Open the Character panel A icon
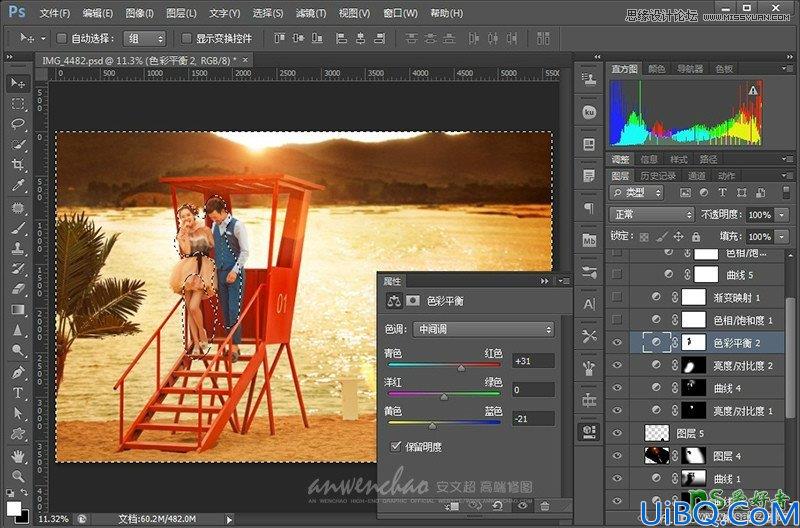800x528 pixels. (x=589, y=305)
